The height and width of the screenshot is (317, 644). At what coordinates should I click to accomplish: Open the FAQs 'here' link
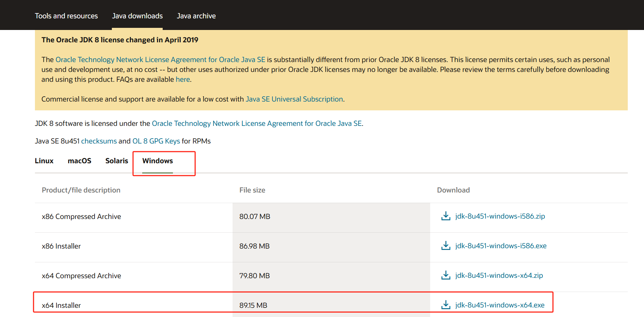[183, 79]
